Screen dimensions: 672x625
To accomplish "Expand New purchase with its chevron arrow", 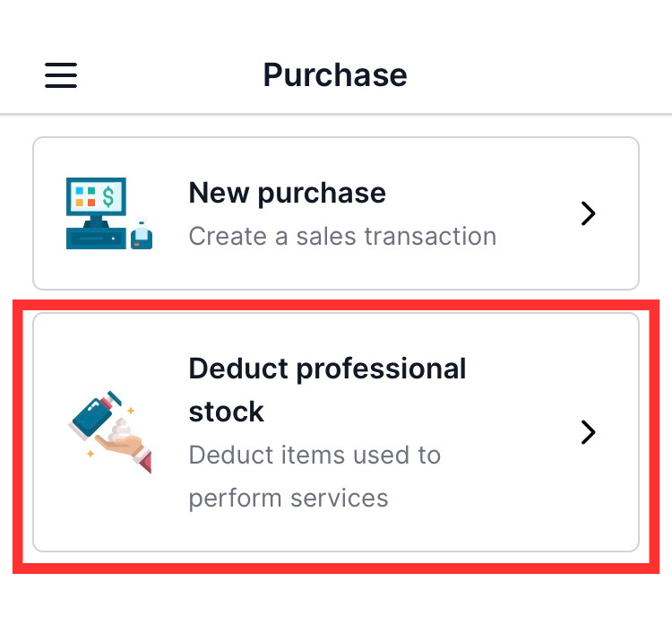I will tap(588, 213).
